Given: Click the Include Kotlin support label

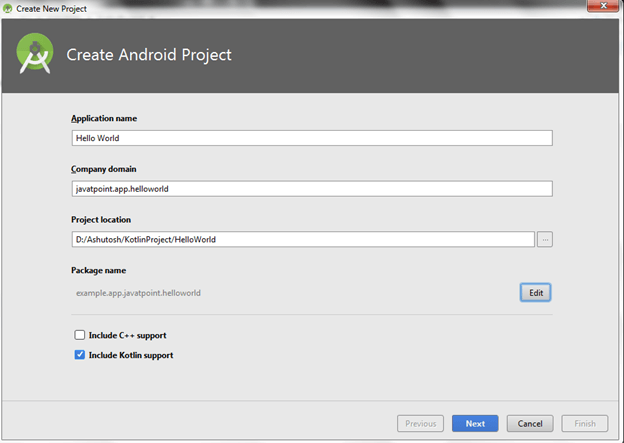Looking at the screenshot, I should click(x=131, y=355).
